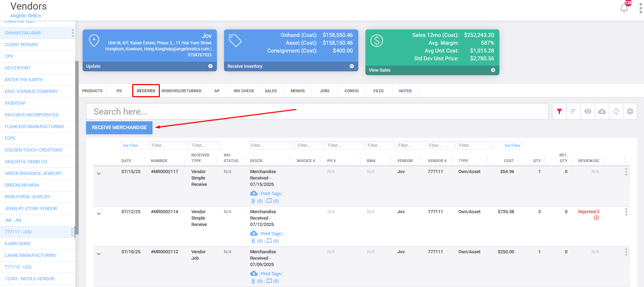Download cloud icon for #MR0002114
The image size is (644, 287).
(254, 233)
